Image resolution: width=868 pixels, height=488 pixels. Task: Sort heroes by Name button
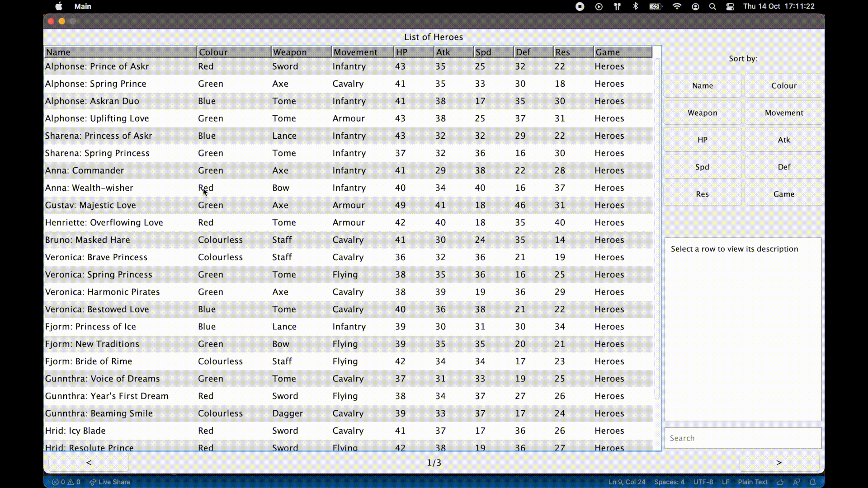click(x=703, y=86)
